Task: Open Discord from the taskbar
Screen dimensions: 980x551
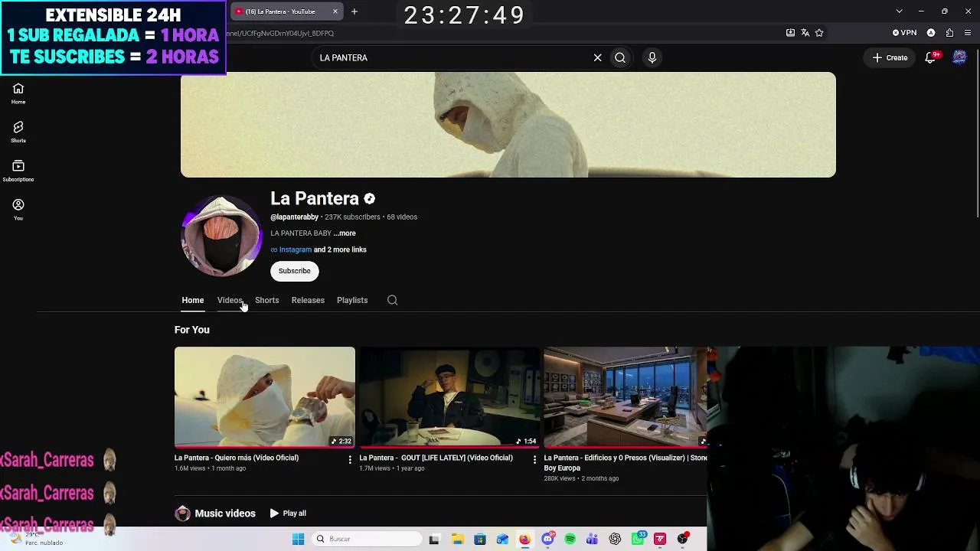Action: (547, 539)
